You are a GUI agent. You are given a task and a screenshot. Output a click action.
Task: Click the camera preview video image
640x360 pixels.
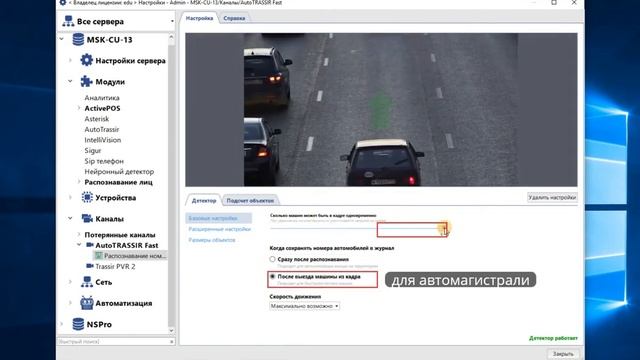381,110
